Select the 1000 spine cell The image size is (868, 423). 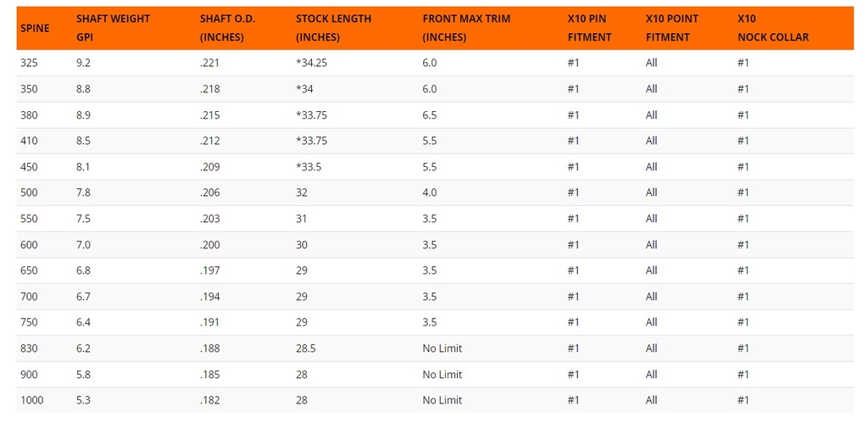[31, 400]
